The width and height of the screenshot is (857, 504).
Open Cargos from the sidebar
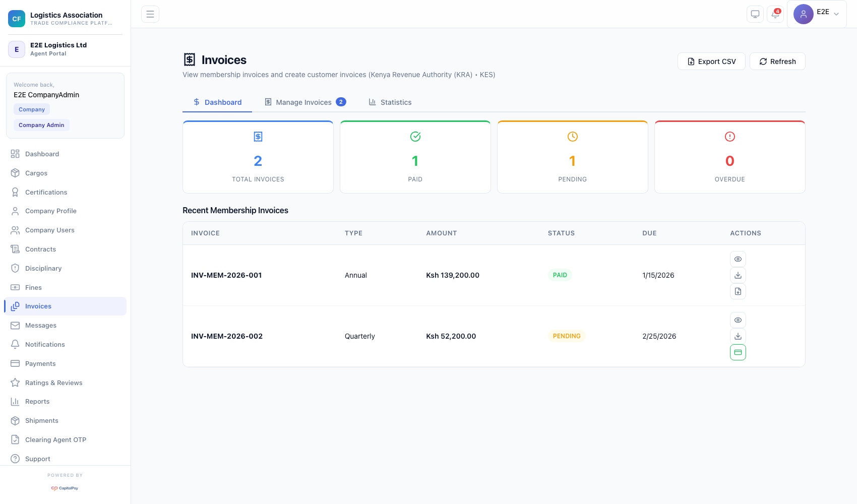[x=36, y=173]
